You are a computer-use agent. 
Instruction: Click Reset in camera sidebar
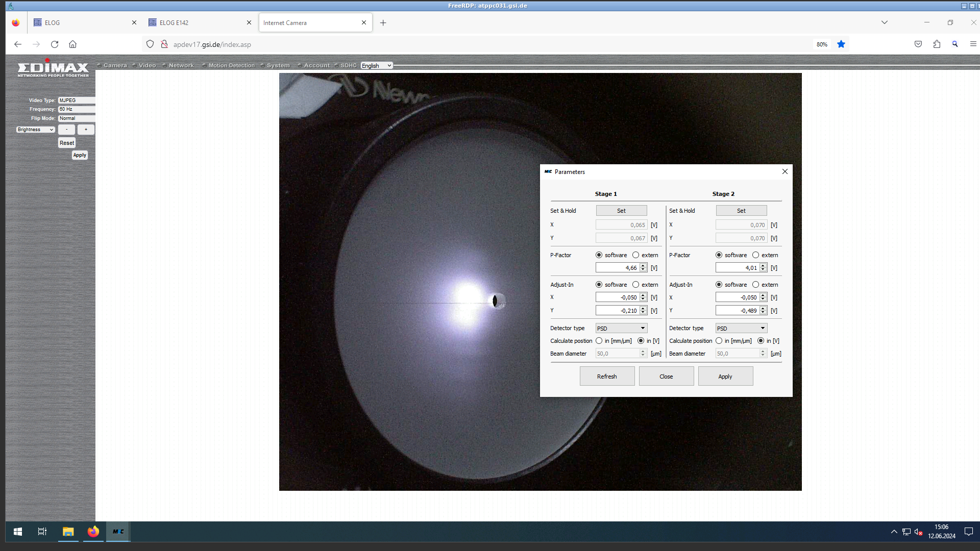point(67,143)
